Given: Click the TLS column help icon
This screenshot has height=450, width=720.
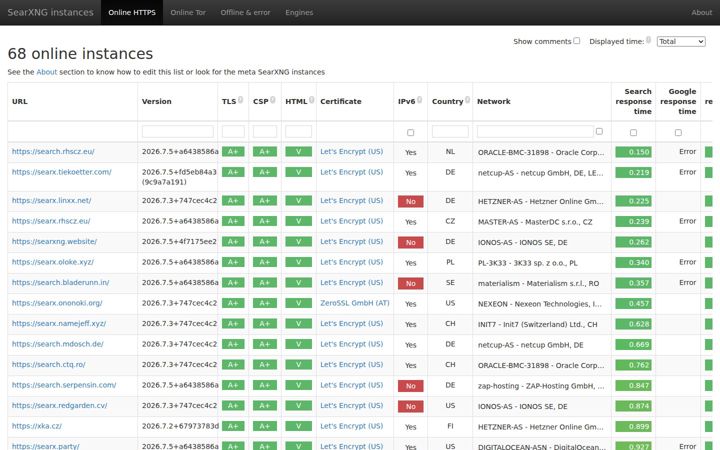Looking at the screenshot, I should (x=240, y=100).
